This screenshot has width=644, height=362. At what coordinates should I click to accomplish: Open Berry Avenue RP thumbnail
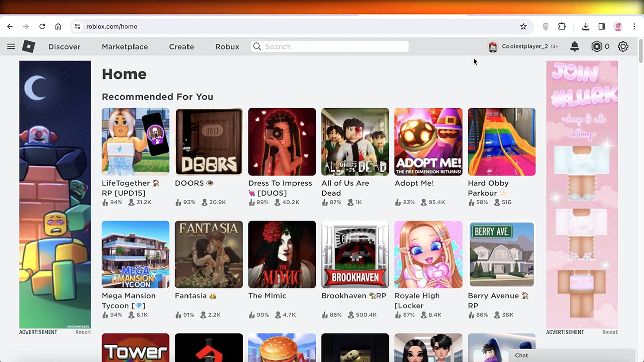tap(501, 254)
